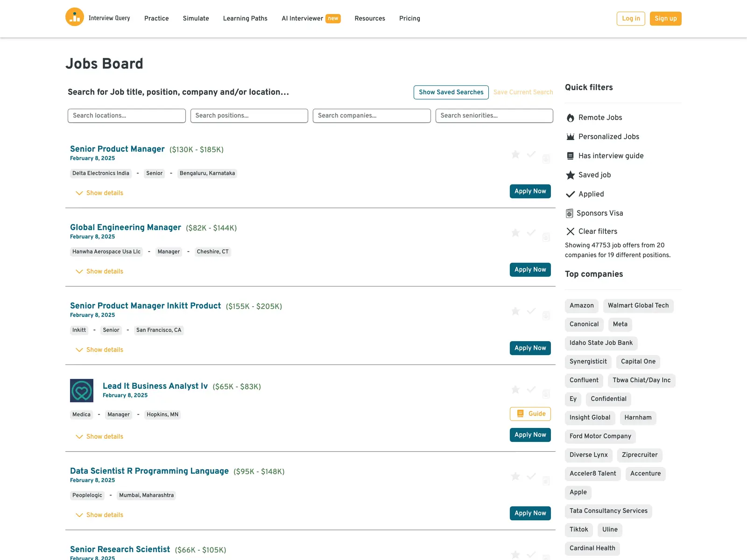Click the Log in button
Screen dimensions: 747x560
point(631,19)
